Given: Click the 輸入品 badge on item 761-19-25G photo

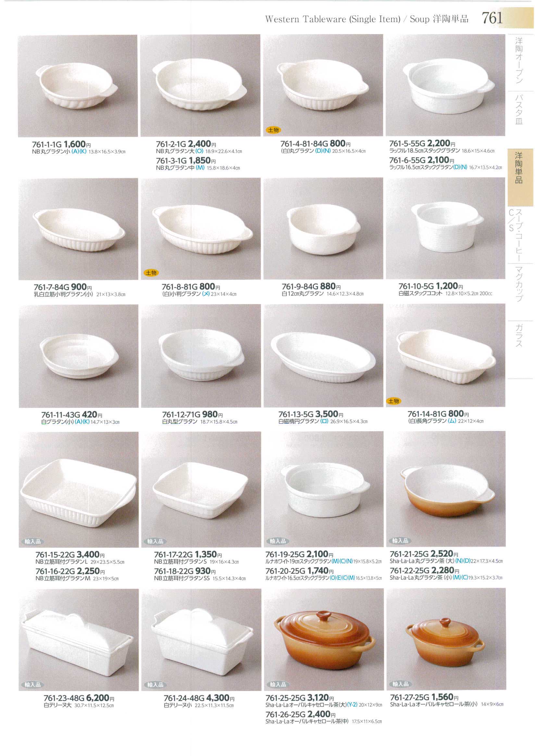Looking at the screenshot, I should [x=278, y=541].
